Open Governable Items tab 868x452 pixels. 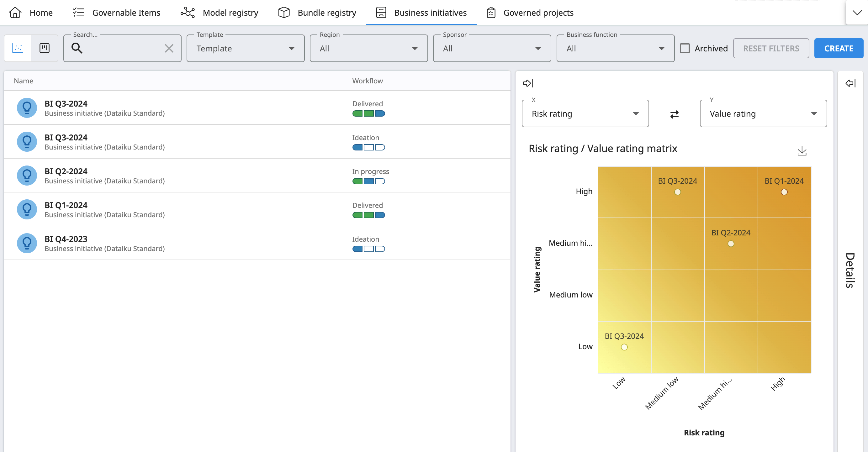(117, 13)
